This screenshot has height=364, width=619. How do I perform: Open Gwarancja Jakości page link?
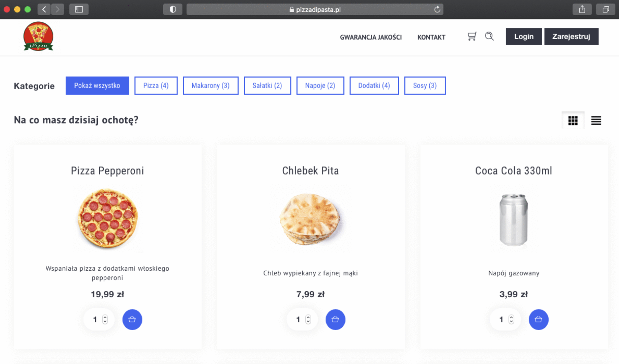pos(370,37)
